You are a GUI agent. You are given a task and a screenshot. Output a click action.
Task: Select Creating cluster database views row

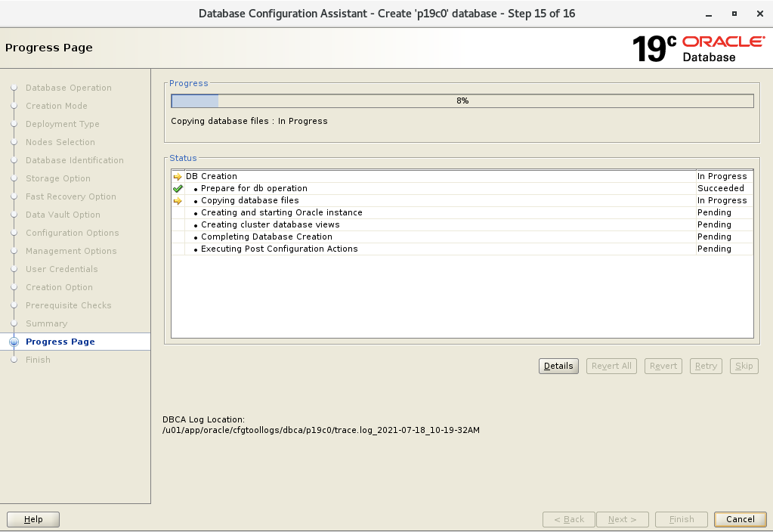(462, 225)
